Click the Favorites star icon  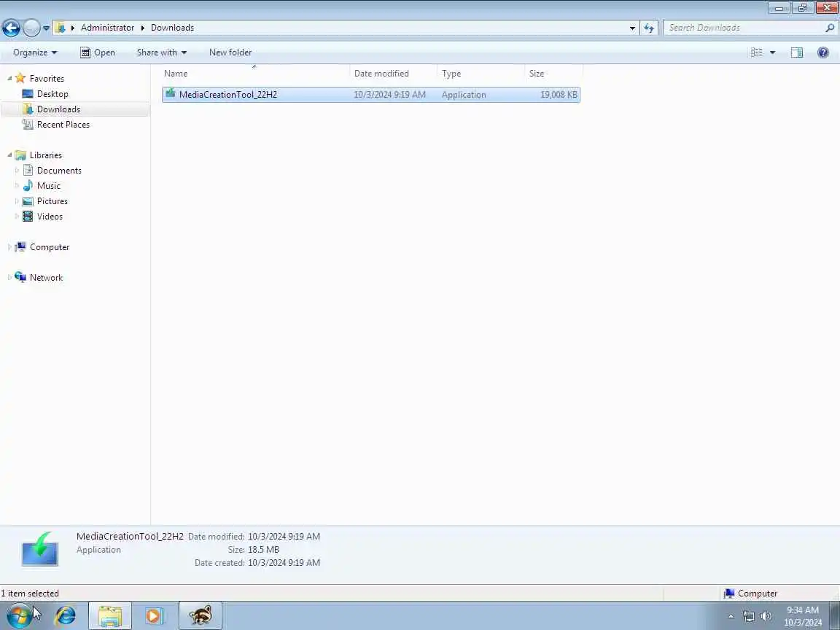coord(20,78)
